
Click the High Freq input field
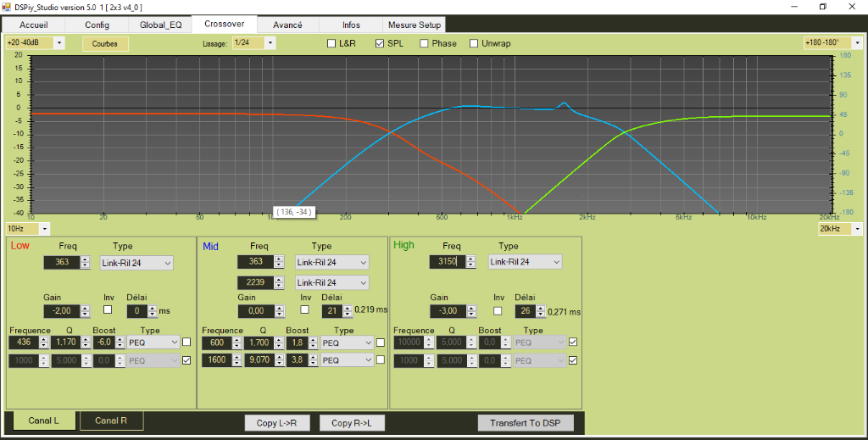(x=445, y=262)
